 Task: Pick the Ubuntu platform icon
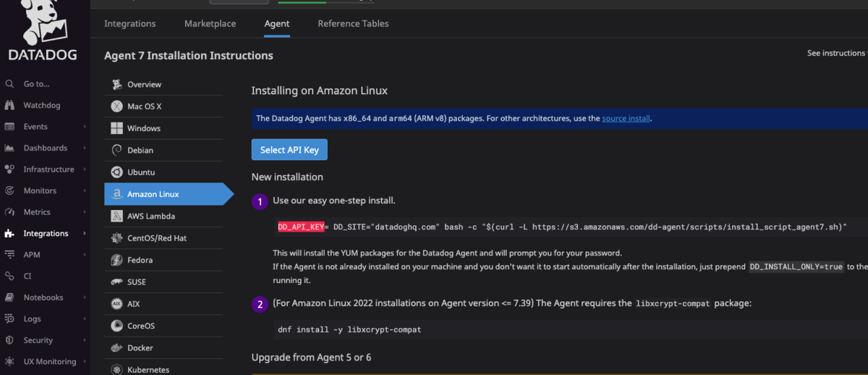click(x=116, y=172)
